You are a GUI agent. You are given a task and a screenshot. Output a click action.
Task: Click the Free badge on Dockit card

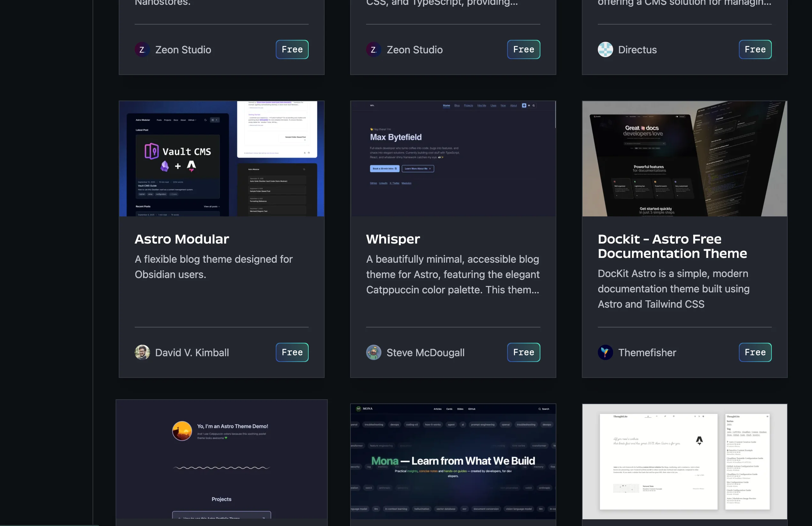pyautogui.click(x=755, y=352)
